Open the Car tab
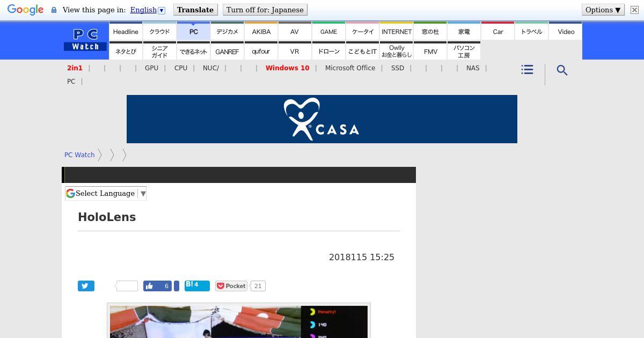644x338 pixels. (497, 32)
